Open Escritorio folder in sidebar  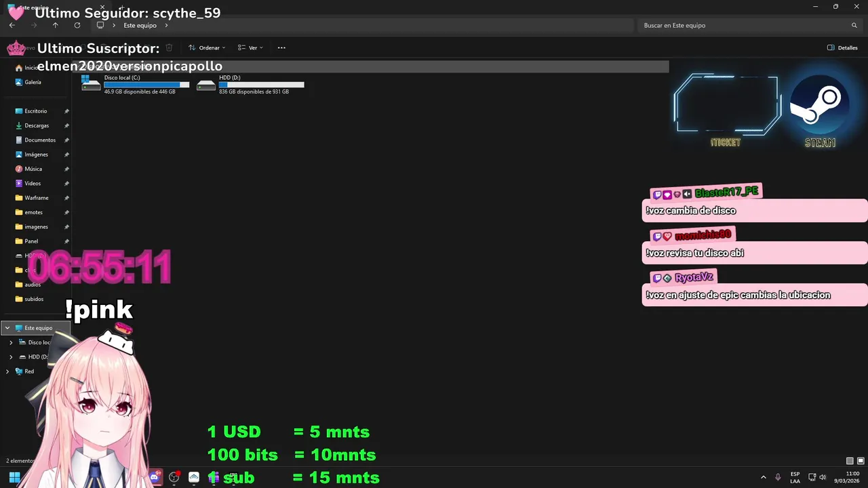pyautogui.click(x=36, y=111)
